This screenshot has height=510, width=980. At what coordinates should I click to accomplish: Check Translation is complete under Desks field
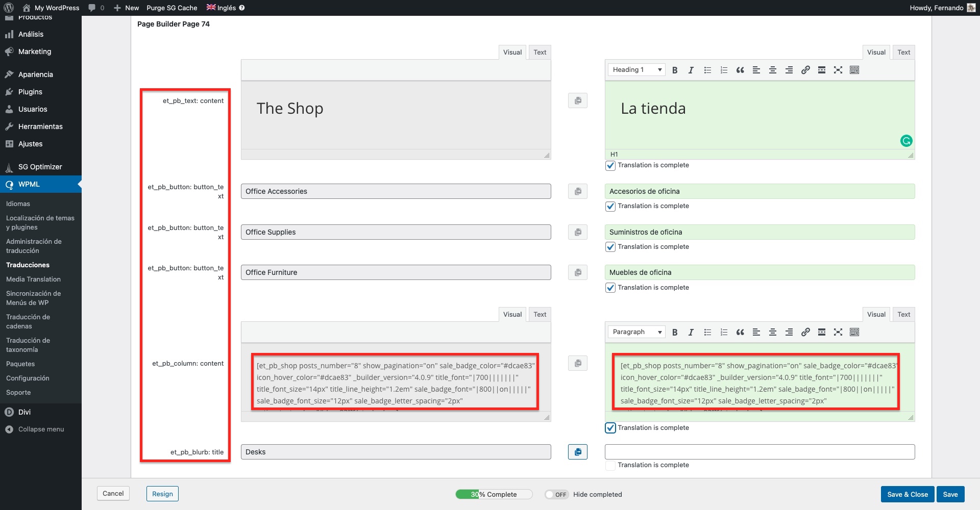click(x=610, y=465)
